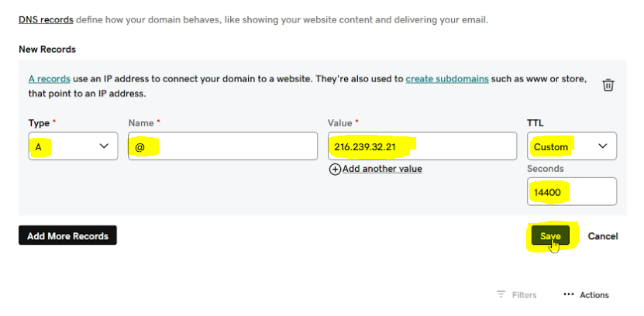Image resolution: width=644 pixels, height=316 pixels.
Task: Click the plus icon beside Add another value
Action: (335, 169)
